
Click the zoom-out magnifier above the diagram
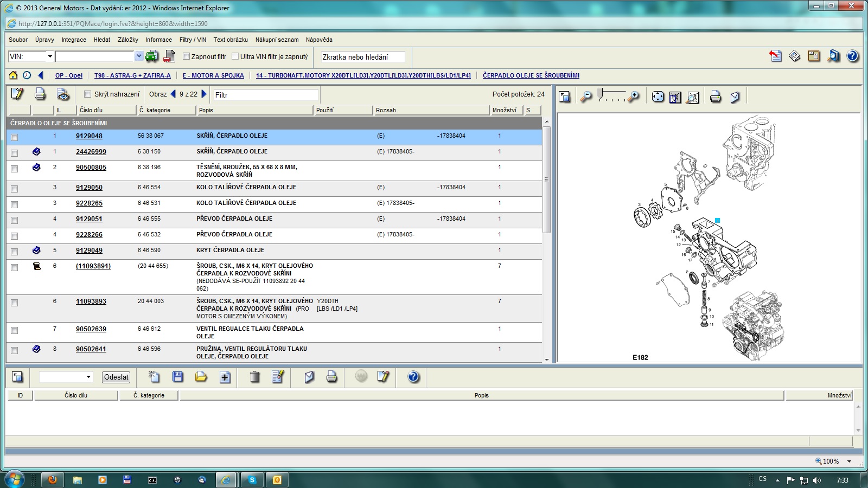coord(586,97)
